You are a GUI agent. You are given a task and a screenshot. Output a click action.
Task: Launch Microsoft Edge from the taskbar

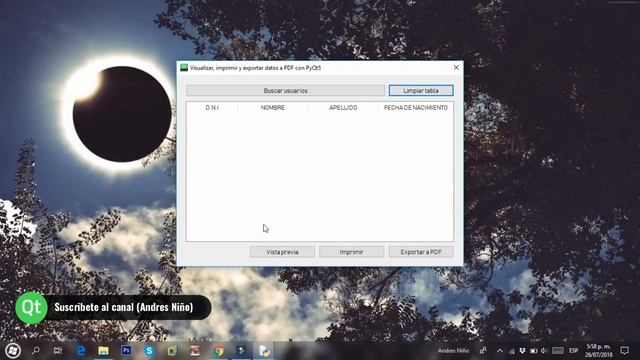[81, 351]
